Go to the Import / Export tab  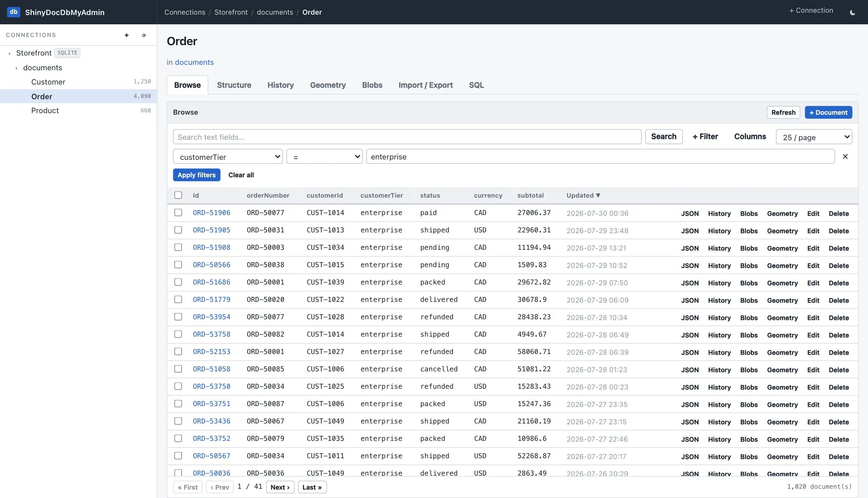[426, 85]
